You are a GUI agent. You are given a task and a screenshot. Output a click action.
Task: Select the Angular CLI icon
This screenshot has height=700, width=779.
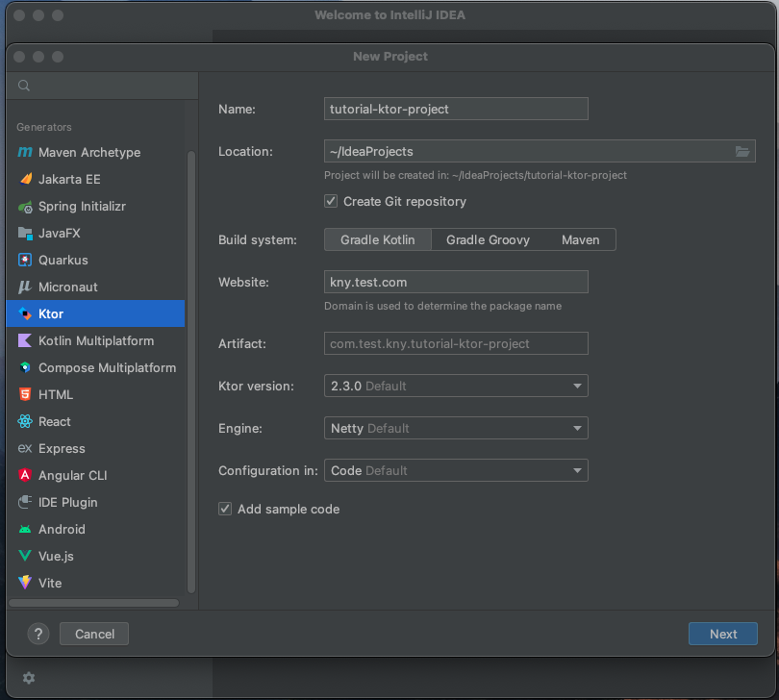coord(25,475)
